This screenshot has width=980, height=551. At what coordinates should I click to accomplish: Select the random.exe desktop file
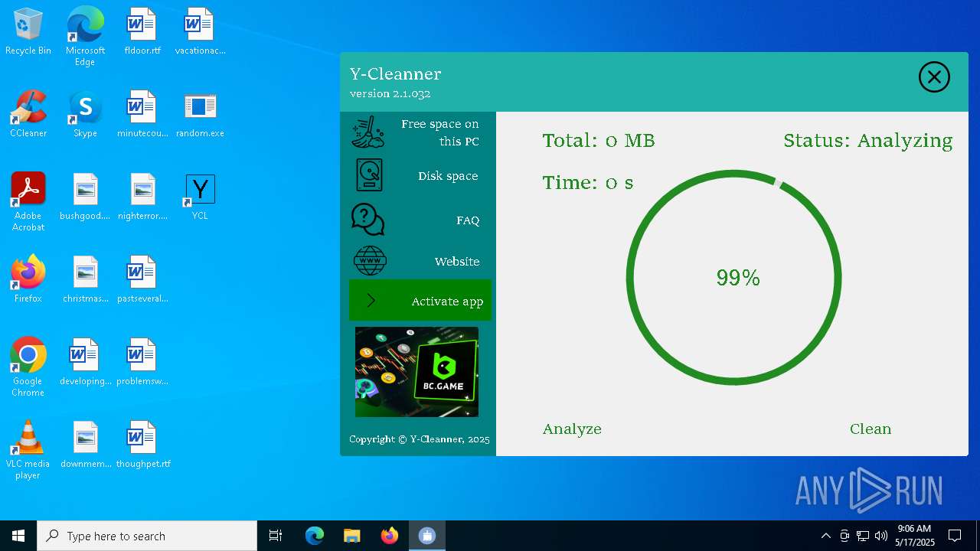click(200, 115)
